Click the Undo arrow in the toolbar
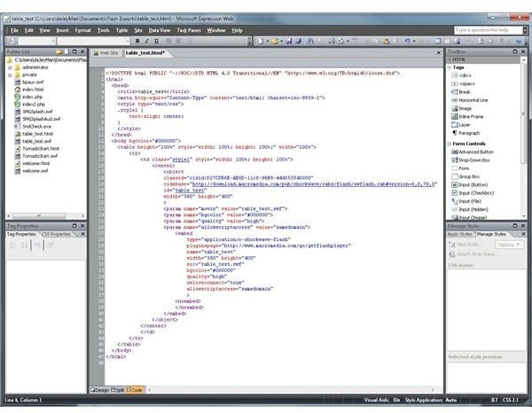Image resolution: width=532 pixels, height=413 pixels. (x=407, y=41)
